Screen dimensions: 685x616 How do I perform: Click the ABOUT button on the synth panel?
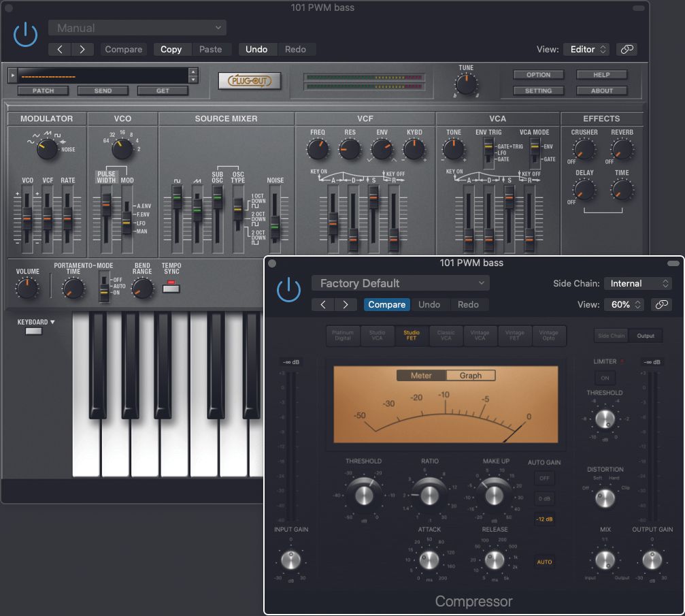pyautogui.click(x=601, y=90)
